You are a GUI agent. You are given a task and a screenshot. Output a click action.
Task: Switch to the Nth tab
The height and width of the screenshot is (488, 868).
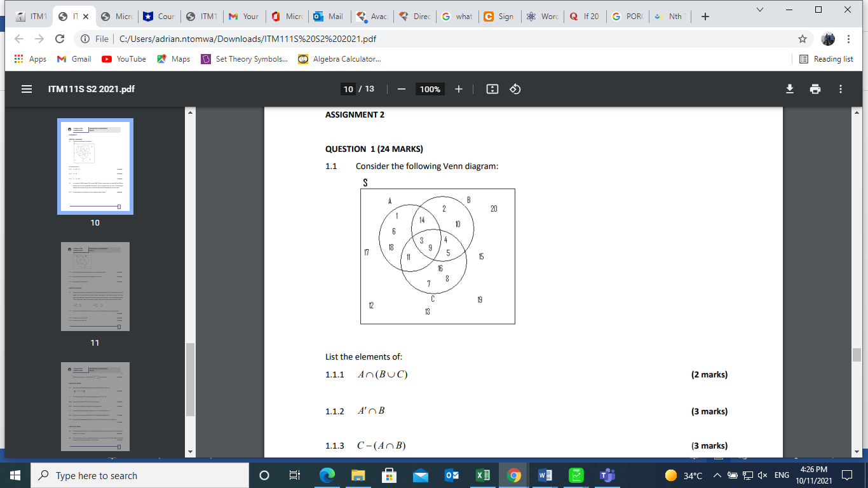pos(670,17)
